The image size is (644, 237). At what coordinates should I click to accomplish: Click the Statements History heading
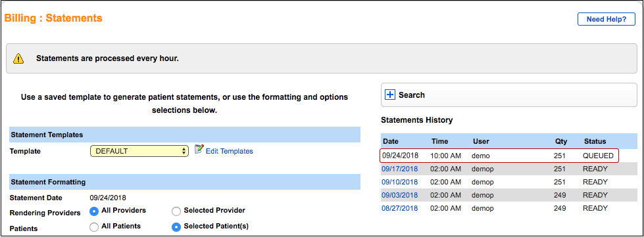417,120
